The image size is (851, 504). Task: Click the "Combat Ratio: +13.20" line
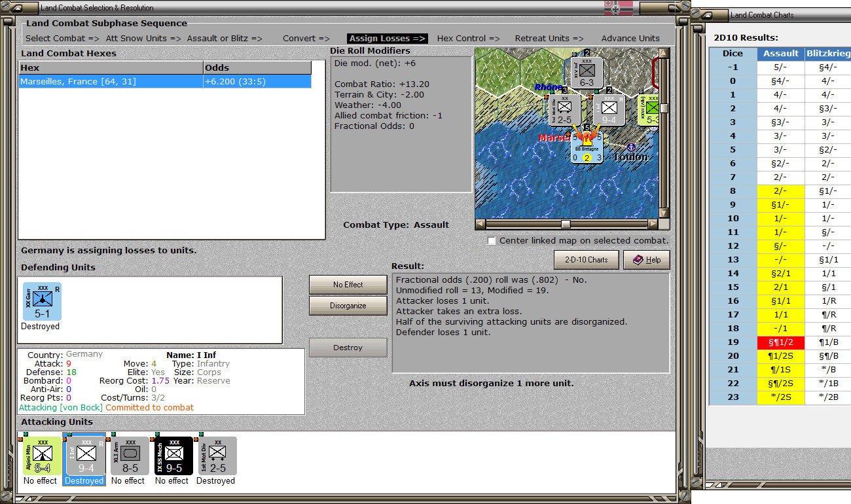382,84
